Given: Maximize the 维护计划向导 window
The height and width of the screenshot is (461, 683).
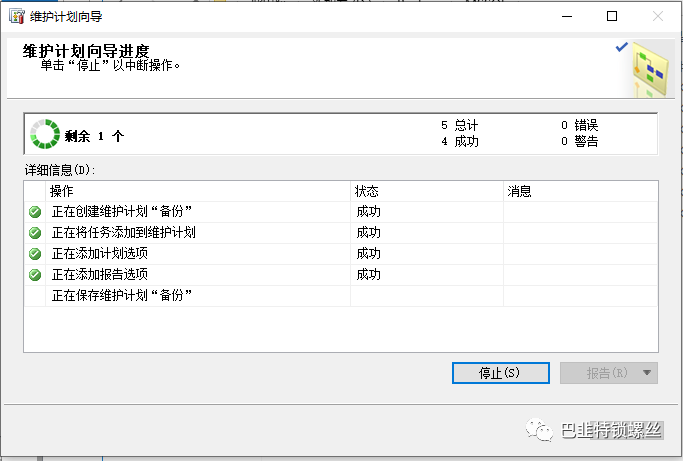Looking at the screenshot, I should pyautogui.click(x=612, y=17).
